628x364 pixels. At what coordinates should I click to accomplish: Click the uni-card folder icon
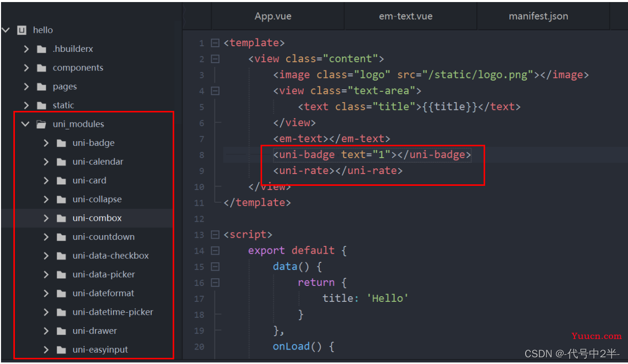click(x=62, y=181)
